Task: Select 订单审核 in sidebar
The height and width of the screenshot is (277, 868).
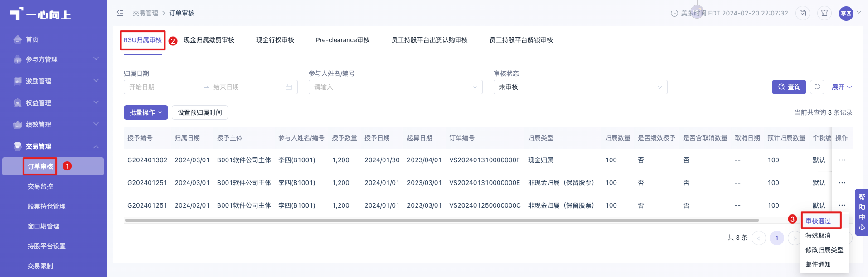Action: 53,166
